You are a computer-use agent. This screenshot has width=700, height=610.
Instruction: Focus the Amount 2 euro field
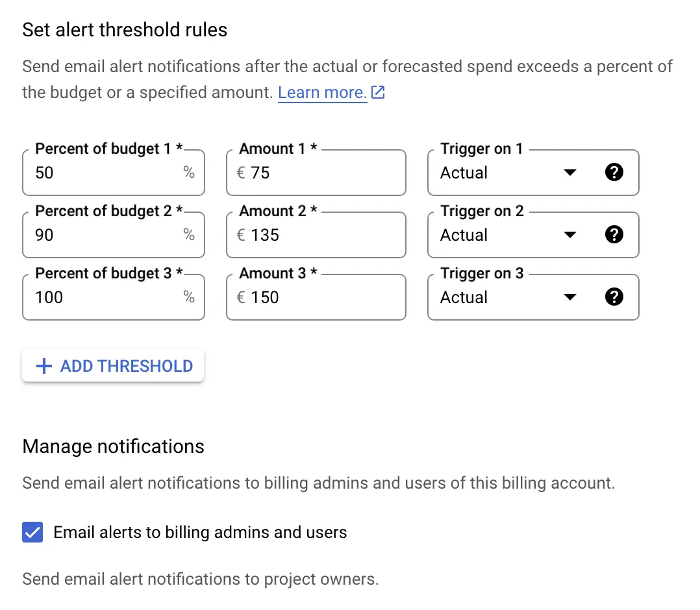point(325,236)
